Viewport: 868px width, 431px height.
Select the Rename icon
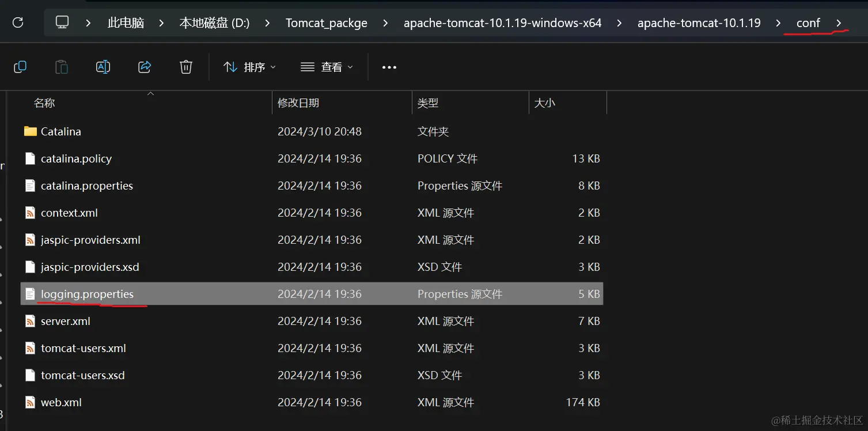click(x=103, y=67)
